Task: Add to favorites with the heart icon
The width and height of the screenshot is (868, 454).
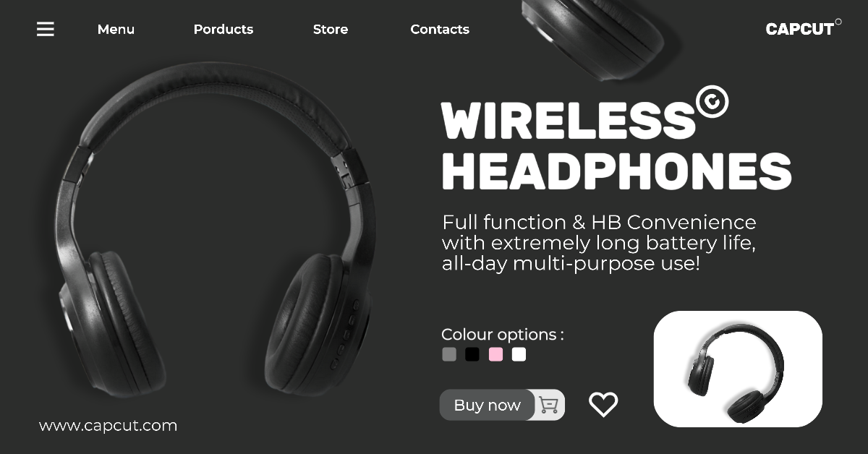Action: point(603,404)
